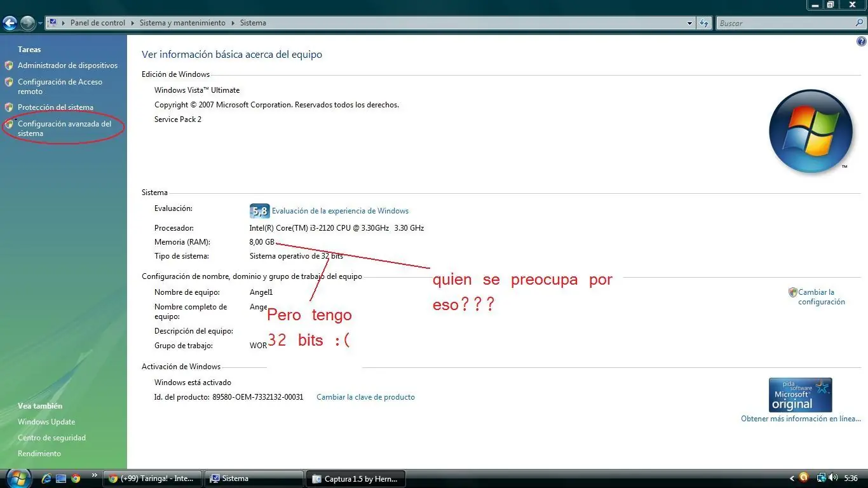Open Evaluación de la experiencia de Windows

340,210
